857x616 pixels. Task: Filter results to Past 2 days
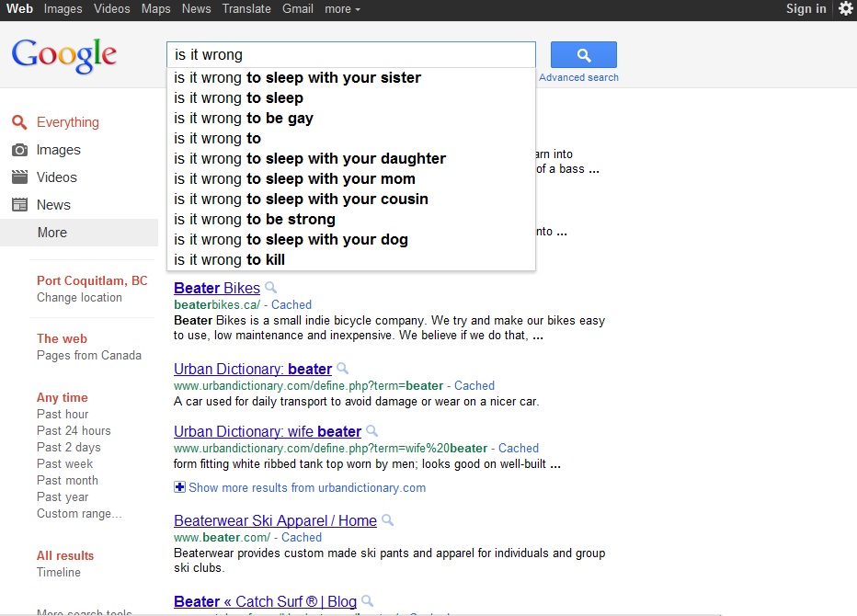point(69,447)
